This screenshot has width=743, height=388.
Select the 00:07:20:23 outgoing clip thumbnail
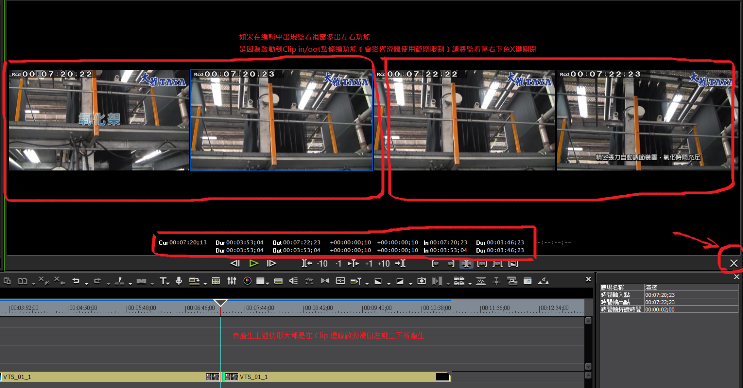(x=281, y=120)
